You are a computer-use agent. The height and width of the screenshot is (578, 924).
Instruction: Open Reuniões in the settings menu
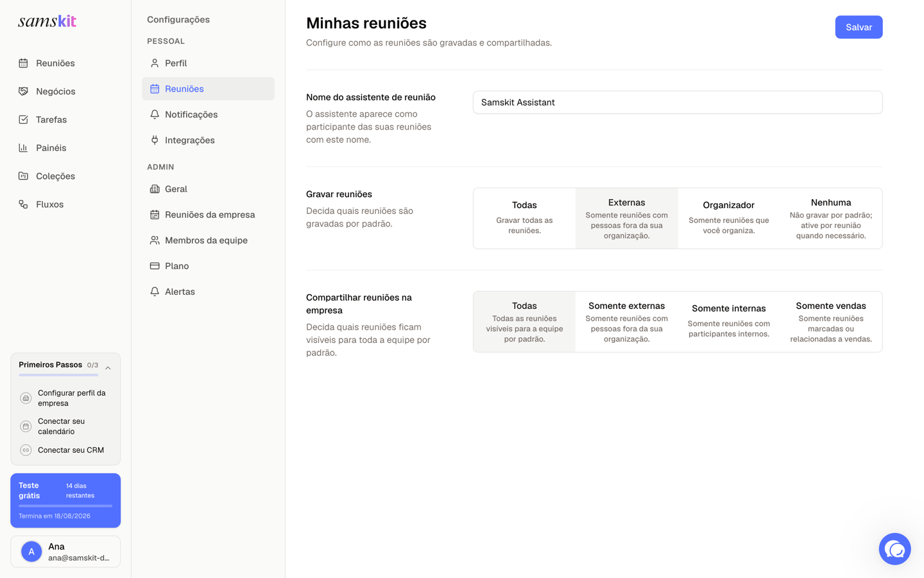pos(208,89)
